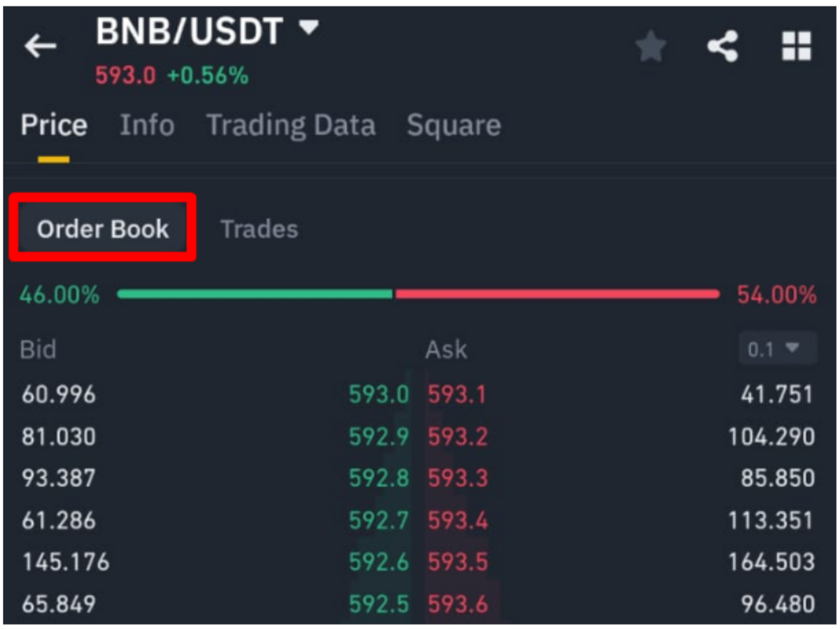840x629 pixels.
Task: Click the back arrow to exit the pair view
Action: [x=40, y=46]
